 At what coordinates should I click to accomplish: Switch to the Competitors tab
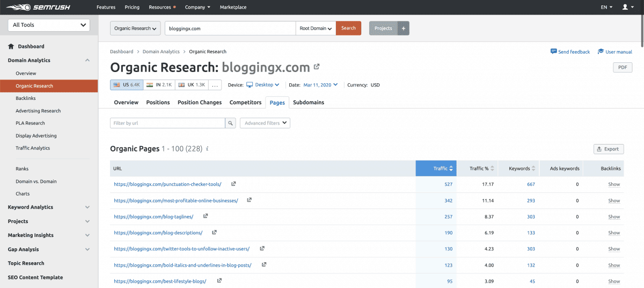click(245, 102)
